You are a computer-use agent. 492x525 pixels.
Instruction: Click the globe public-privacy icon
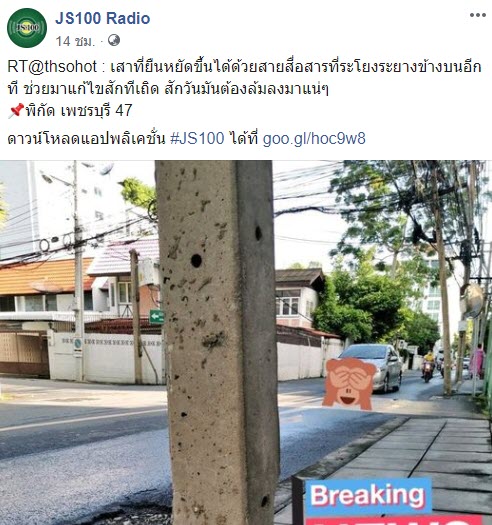[x=114, y=41]
